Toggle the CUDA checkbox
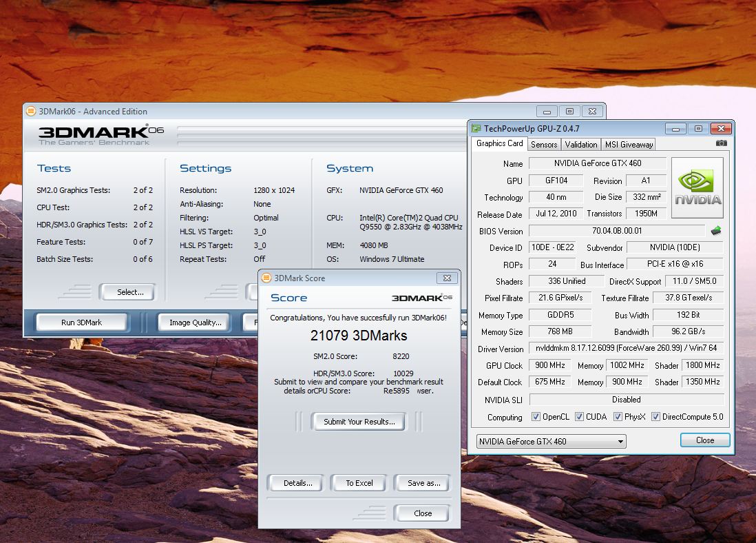 pos(579,416)
